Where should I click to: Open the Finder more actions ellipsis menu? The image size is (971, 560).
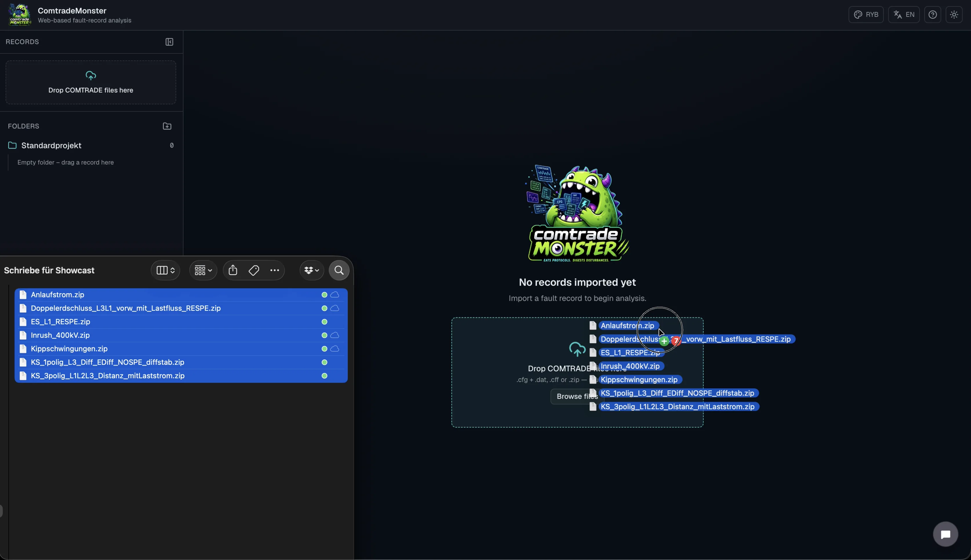click(x=274, y=270)
